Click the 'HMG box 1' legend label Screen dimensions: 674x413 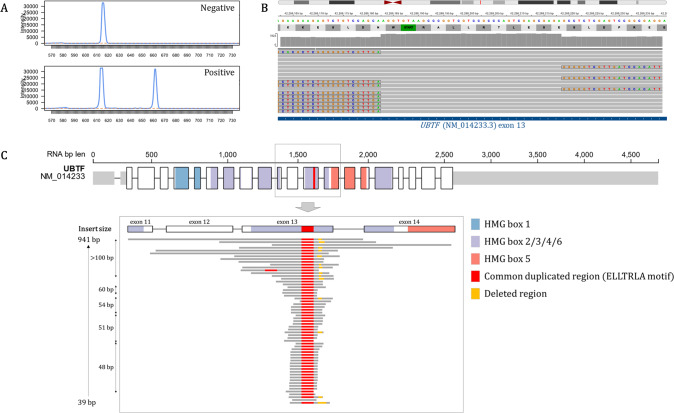[x=507, y=224]
